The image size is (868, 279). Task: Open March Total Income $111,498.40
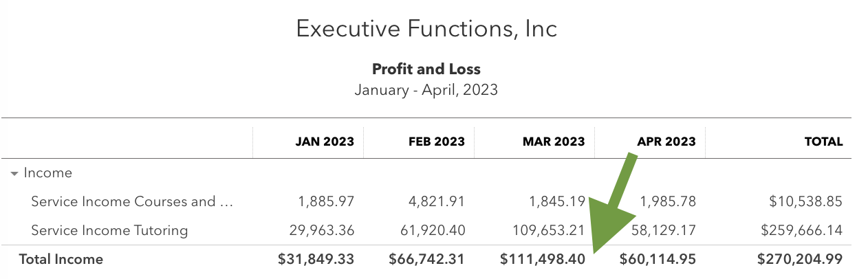(543, 259)
